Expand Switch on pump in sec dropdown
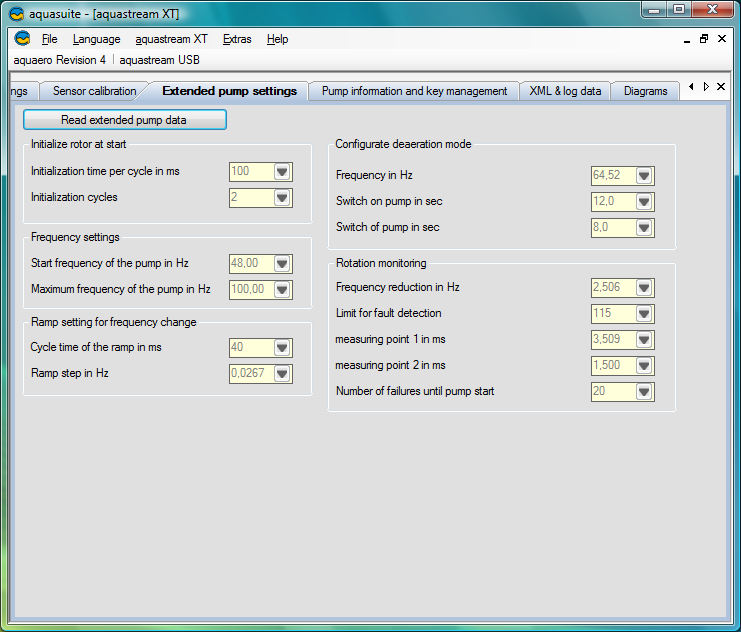 [644, 202]
